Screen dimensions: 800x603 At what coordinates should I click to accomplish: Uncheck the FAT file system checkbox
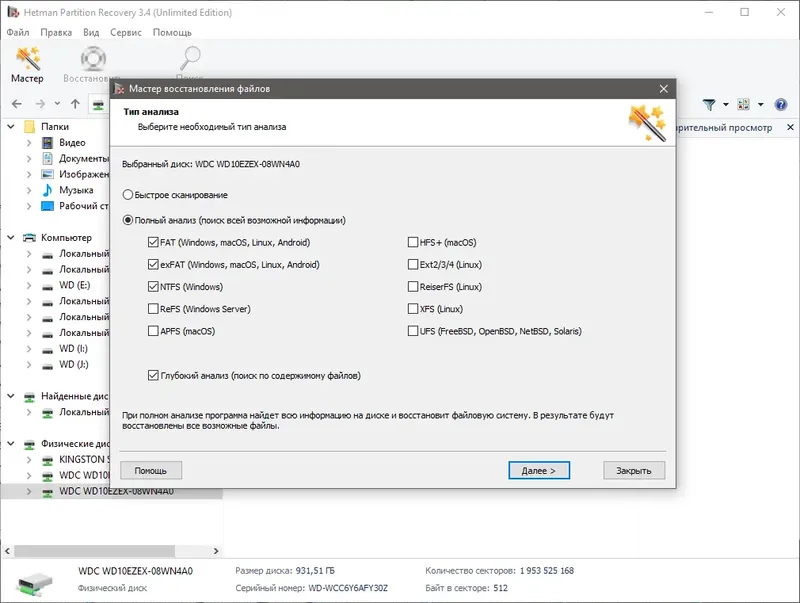pos(153,242)
